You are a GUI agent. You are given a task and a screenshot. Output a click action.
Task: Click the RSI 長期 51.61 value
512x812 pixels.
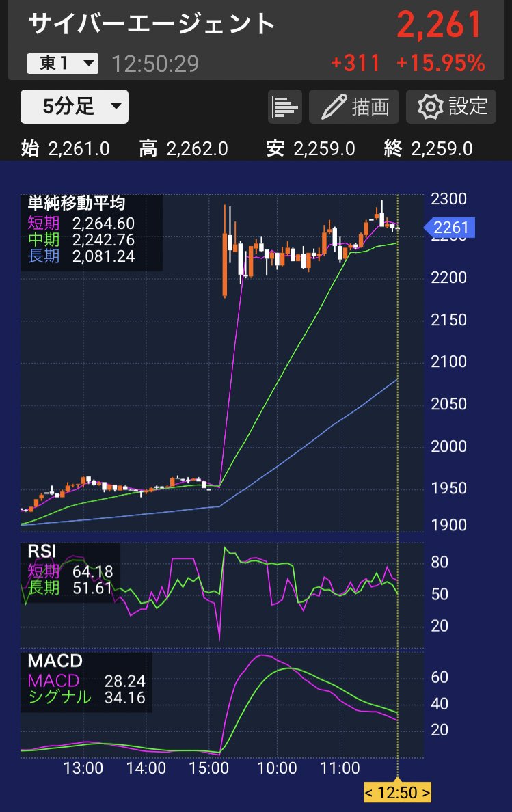coord(70,588)
